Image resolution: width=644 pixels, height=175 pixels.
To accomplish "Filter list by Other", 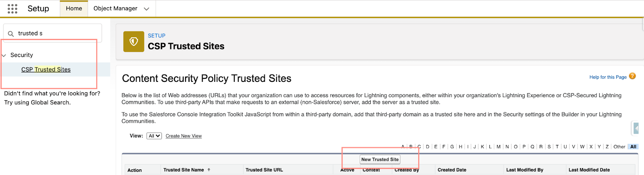I will coord(619,147).
